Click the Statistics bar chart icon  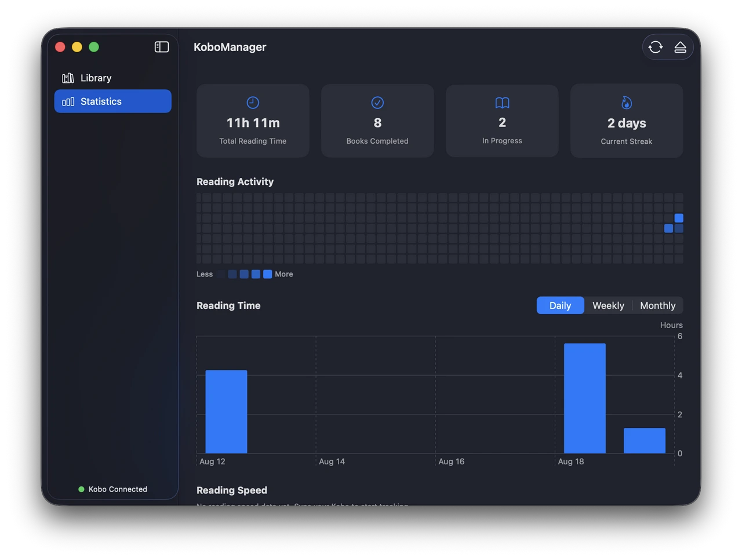(x=68, y=101)
